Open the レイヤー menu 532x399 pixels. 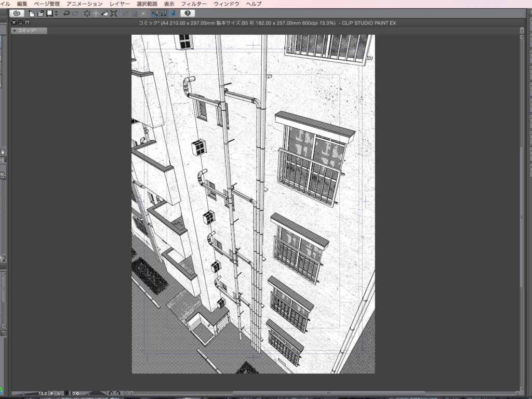[119, 3]
